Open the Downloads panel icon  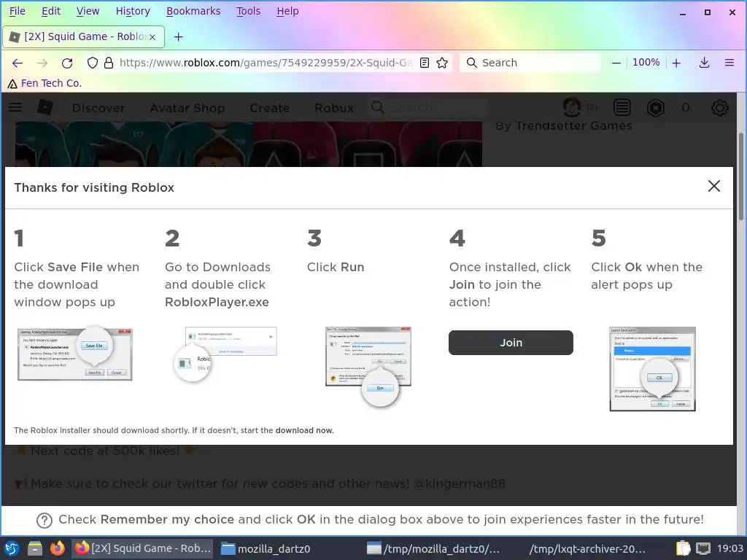[x=704, y=63]
